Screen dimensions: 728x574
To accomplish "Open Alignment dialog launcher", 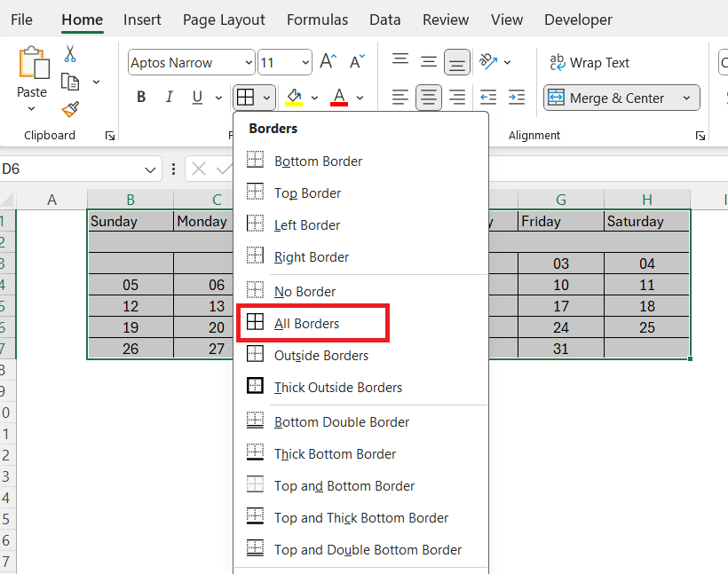I will point(700,136).
